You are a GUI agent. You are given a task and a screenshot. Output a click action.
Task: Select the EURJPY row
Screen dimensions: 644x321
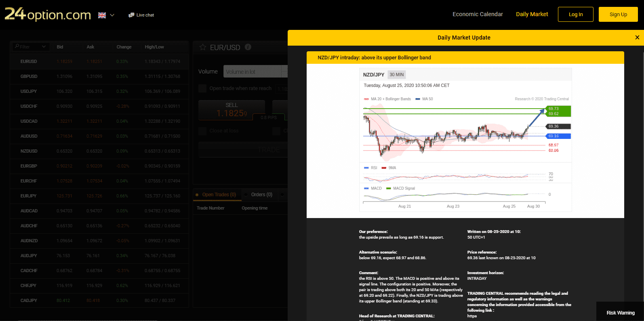click(99, 196)
